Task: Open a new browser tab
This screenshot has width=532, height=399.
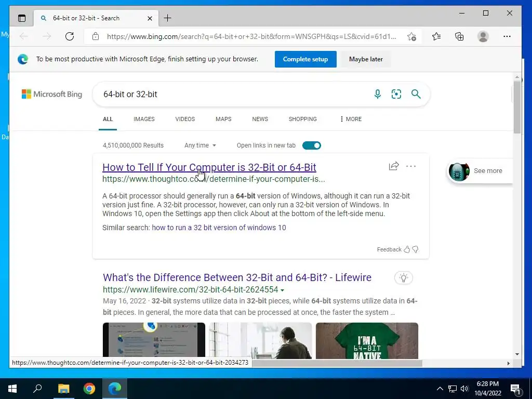Action: [x=168, y=18]
